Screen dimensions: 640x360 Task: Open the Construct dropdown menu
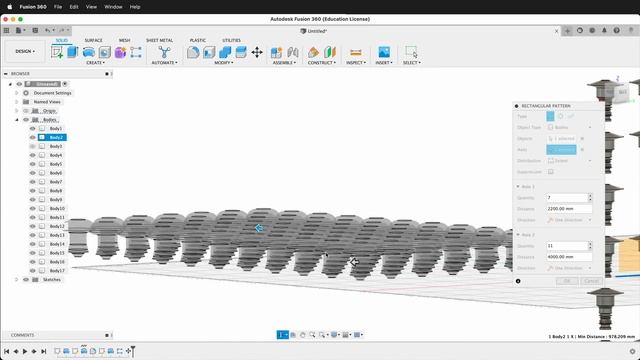[322, 63]
